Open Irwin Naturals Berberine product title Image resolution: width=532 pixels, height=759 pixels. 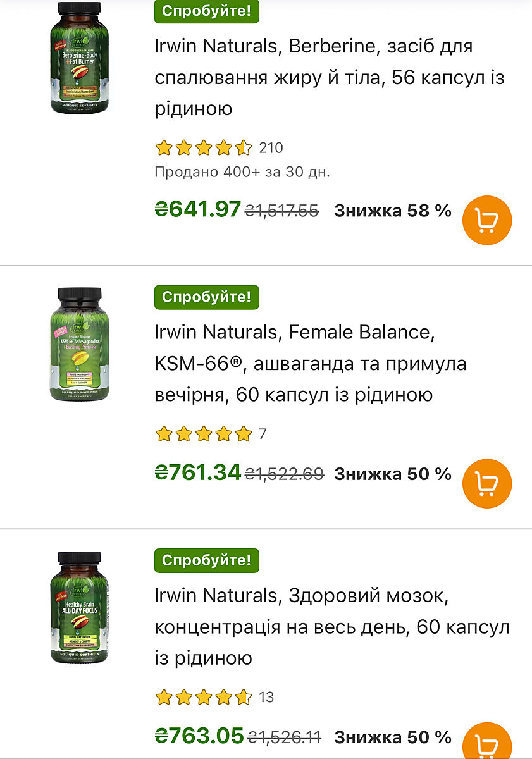coord(314,77)
